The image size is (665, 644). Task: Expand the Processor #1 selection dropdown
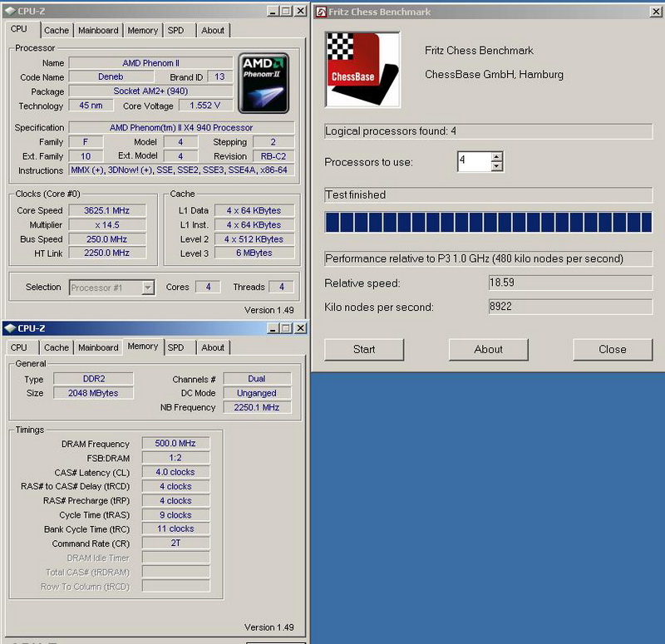coord(148,288)
